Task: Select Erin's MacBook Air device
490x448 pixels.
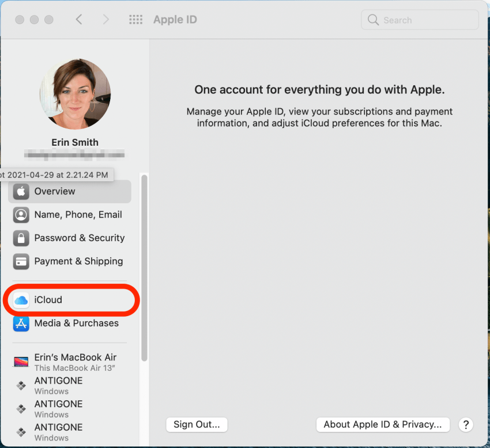Action: (70, 362)
